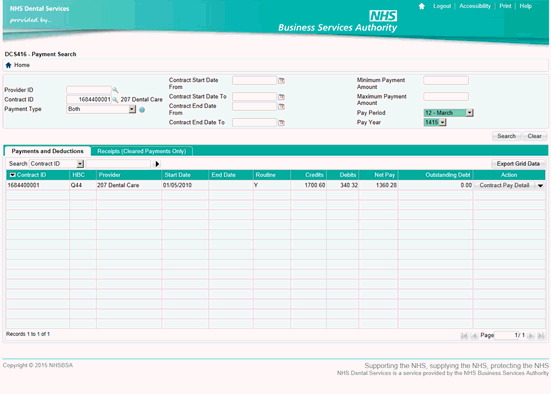Click Export Grid Data button

pyautogui.click(x=518, y=164)
